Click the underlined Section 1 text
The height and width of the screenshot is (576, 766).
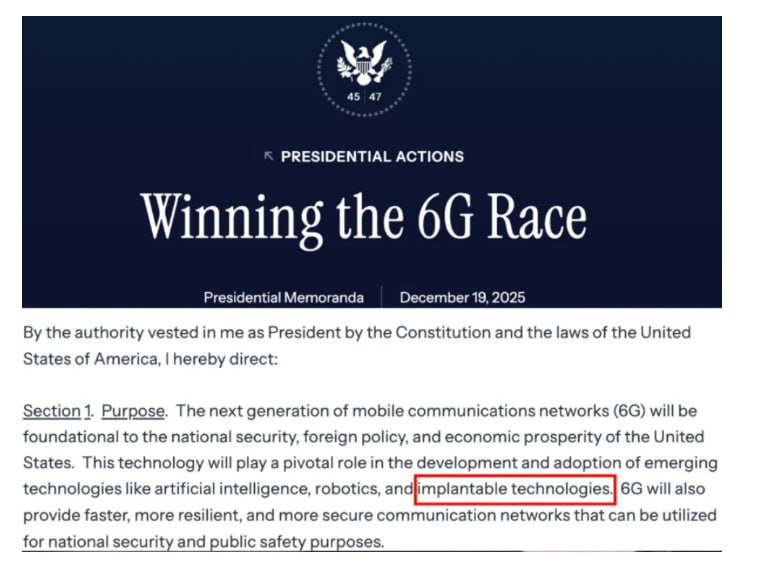tap(57, 411)
